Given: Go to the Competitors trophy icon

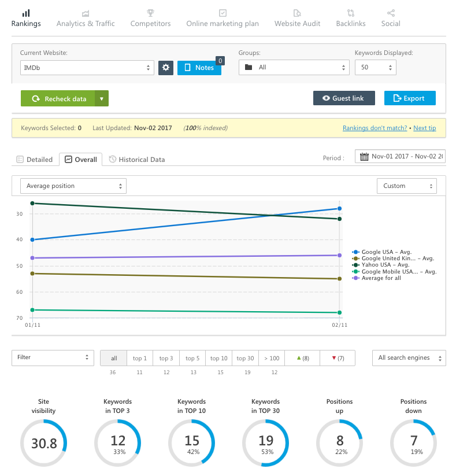Looking at the screenshot, I should click(x=150, y=13).
